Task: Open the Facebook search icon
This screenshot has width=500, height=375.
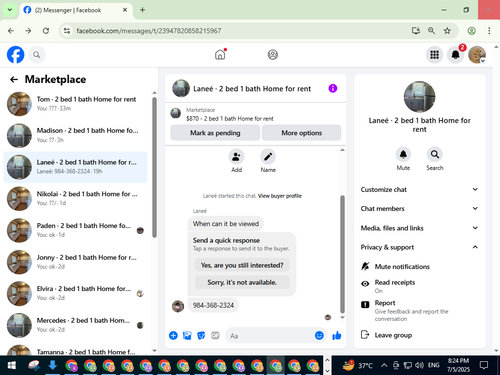Action: (x=37, y=55)
